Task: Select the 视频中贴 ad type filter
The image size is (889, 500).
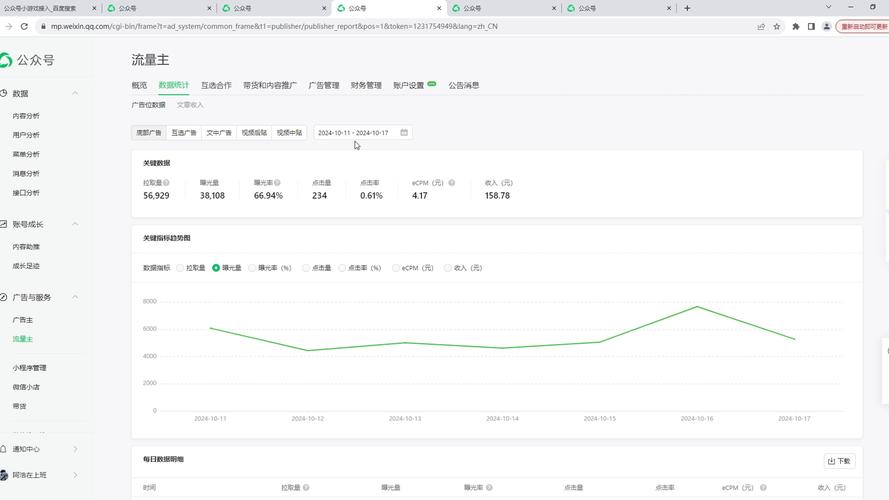Action: coord(289,133)
